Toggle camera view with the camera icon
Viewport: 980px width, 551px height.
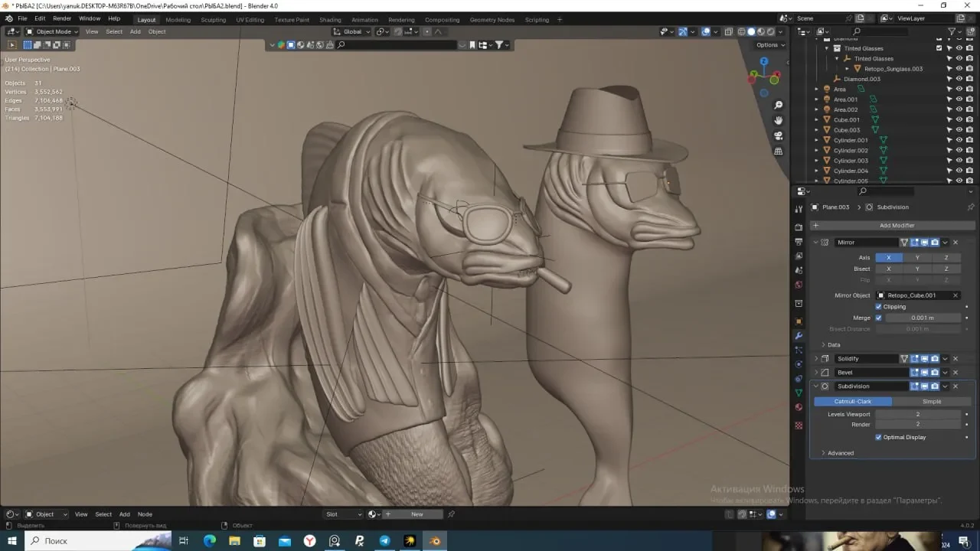[x=779, y=135]
